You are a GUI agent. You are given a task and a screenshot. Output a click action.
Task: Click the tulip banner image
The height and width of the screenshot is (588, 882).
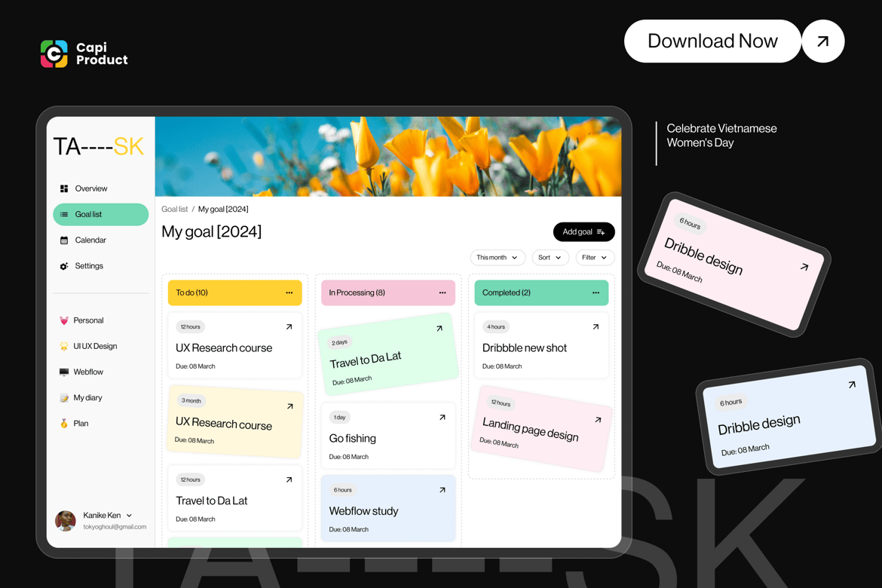click(x=388, y=157)
